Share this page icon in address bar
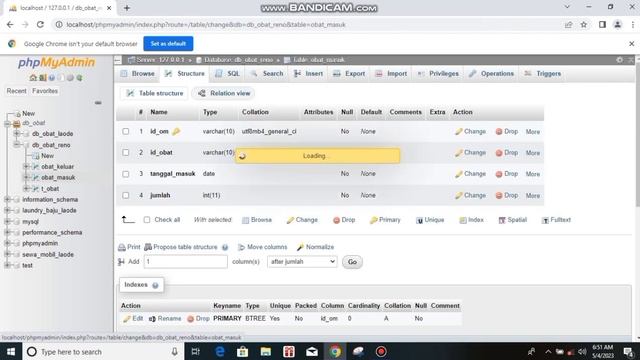Viewport: 640px width, 360px height. 569,24
